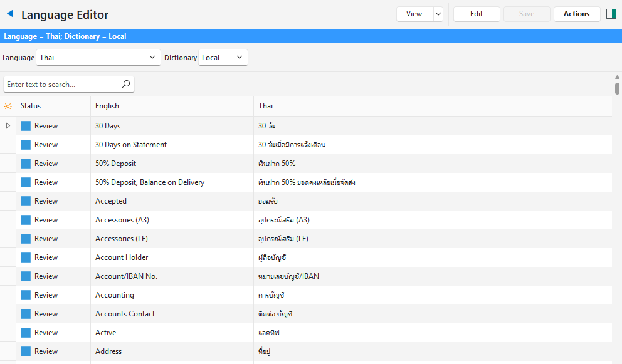Image resolution: width=622 pixels, height=364 pixels.
Task: Click the row indicator arrow for 30 Days
Action: pyautogui.click(x=8, y=126)
